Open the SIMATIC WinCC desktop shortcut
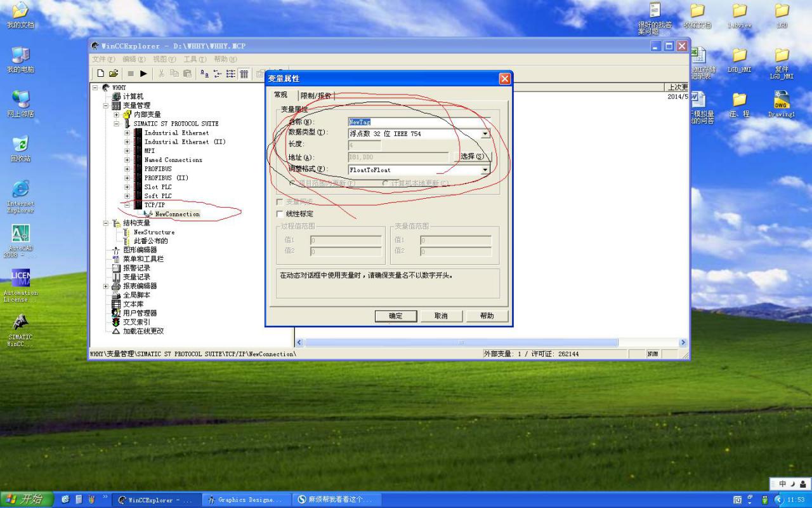Viewport: 812px width, 508px height. [x=20, y=323]
